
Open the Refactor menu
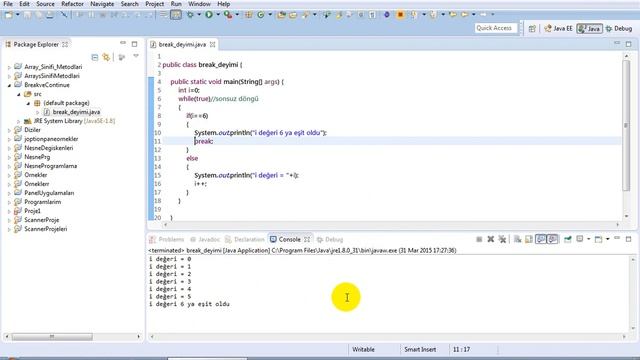[x=72, y=4]
